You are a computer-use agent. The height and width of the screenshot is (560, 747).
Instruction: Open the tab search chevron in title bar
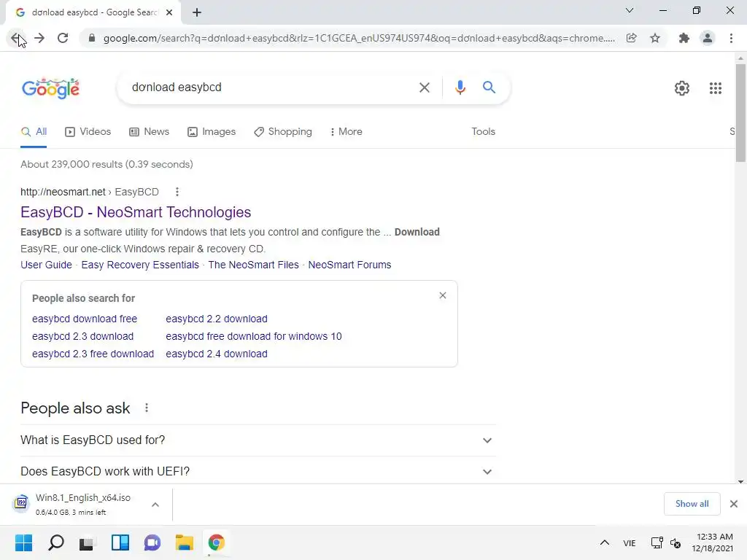pos(630,10)
